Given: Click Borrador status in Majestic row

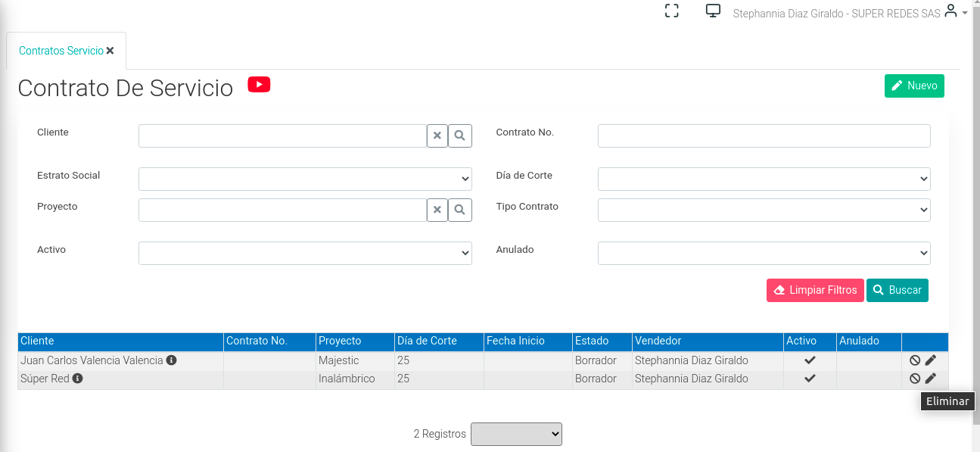Looking at the screenshot, I should (596, 360).
